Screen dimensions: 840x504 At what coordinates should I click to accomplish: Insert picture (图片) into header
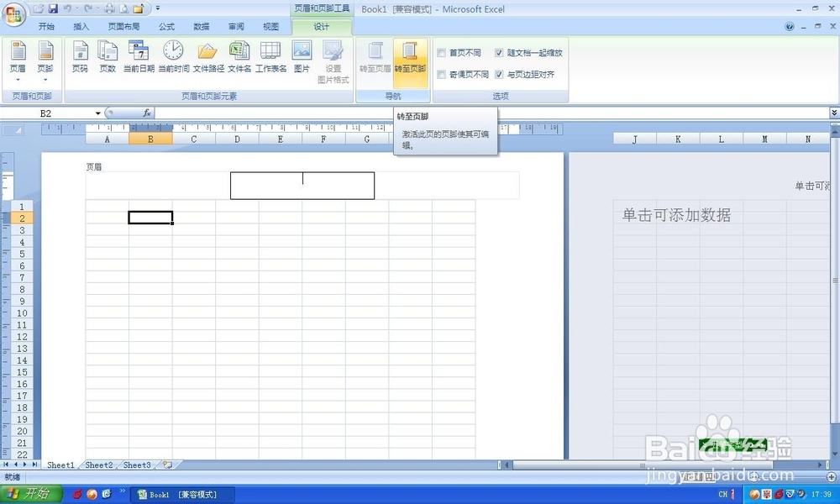[302, 57]
